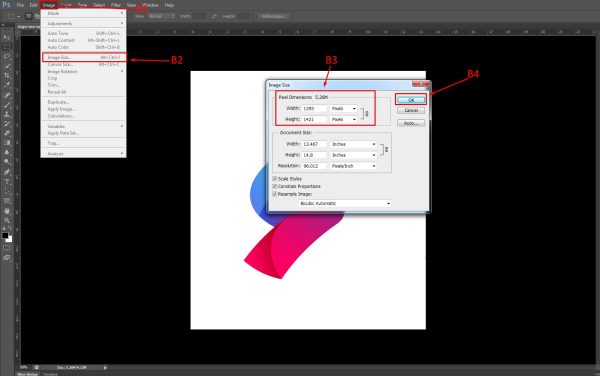Select the History Brush tool
Viewport: 600px width, 376px height.
(7, 124)
